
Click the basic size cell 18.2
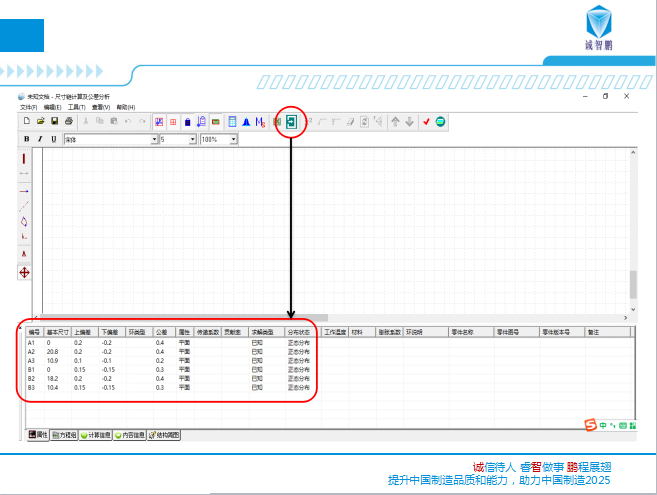pyautogui.click(x=52, y=378)
